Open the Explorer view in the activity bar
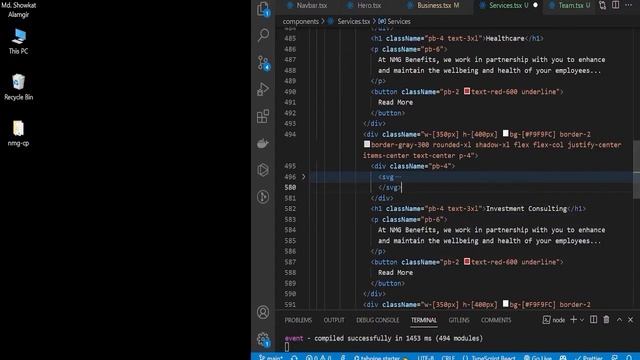The image size is (640, 360). (263, 9)
